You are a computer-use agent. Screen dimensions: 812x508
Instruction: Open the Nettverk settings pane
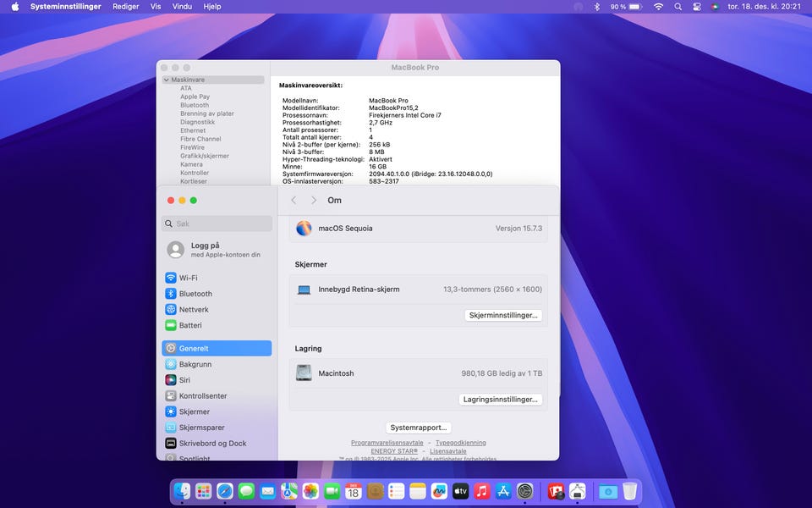click(194, 310)
